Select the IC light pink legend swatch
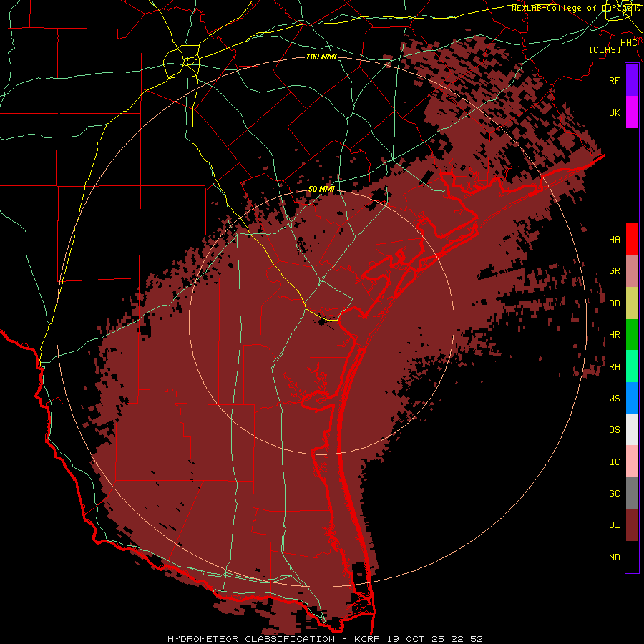 (632, 462)
